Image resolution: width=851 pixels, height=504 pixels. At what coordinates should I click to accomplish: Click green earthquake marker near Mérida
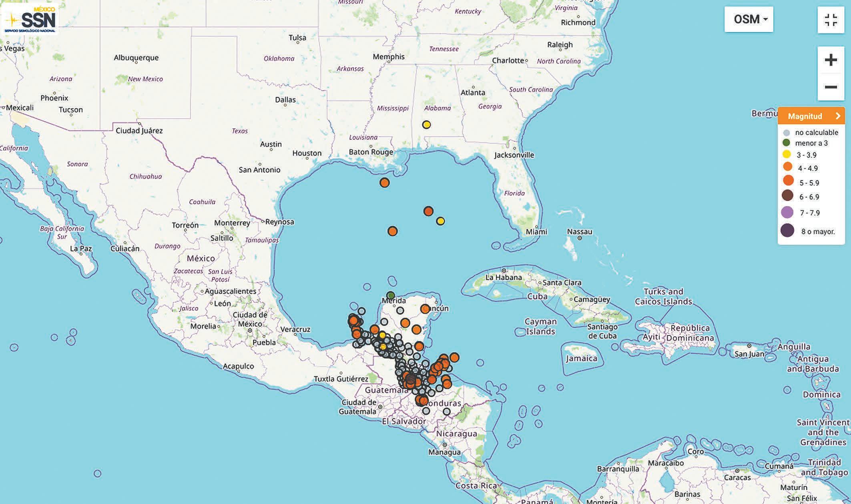391,295
